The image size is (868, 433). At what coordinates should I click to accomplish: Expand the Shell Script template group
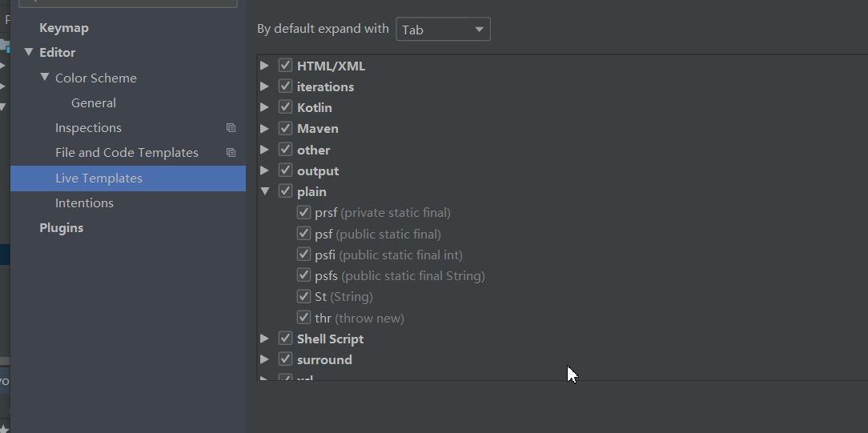[264, 339]
